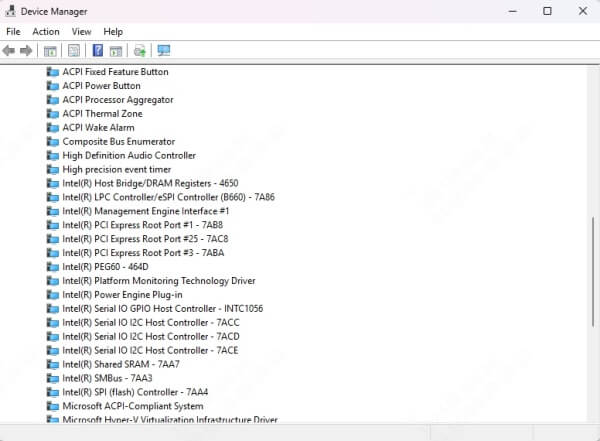Click device icon beside Intel SMBus - 7AA3
The width and height of the screenshot is (600, 441).
tap(52, 378)
